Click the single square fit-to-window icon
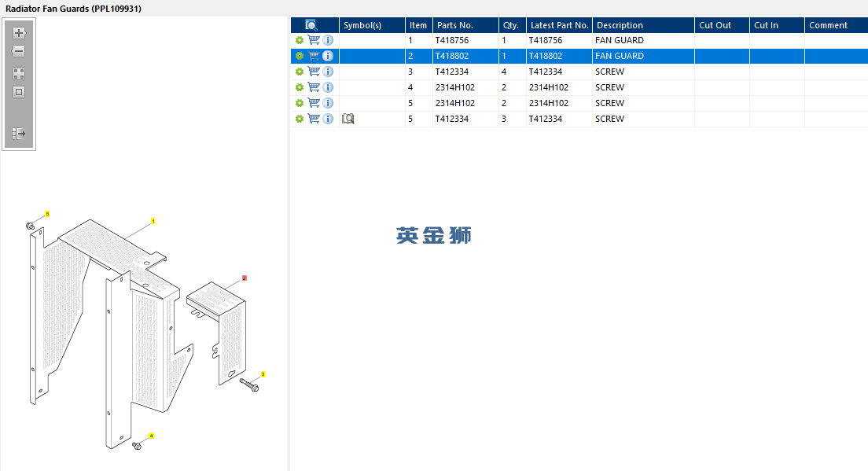Image resolution: width=868 pixels, height=471 pixels. 19,93
